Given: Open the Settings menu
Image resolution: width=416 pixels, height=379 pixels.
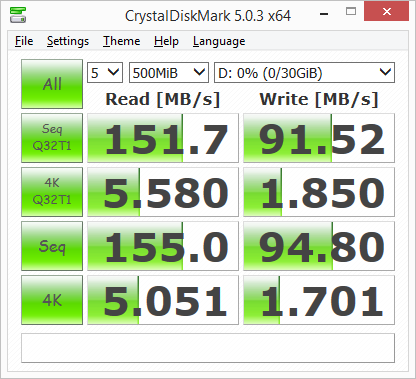Looking at the screenshot, I should click(x=68, y=41).
